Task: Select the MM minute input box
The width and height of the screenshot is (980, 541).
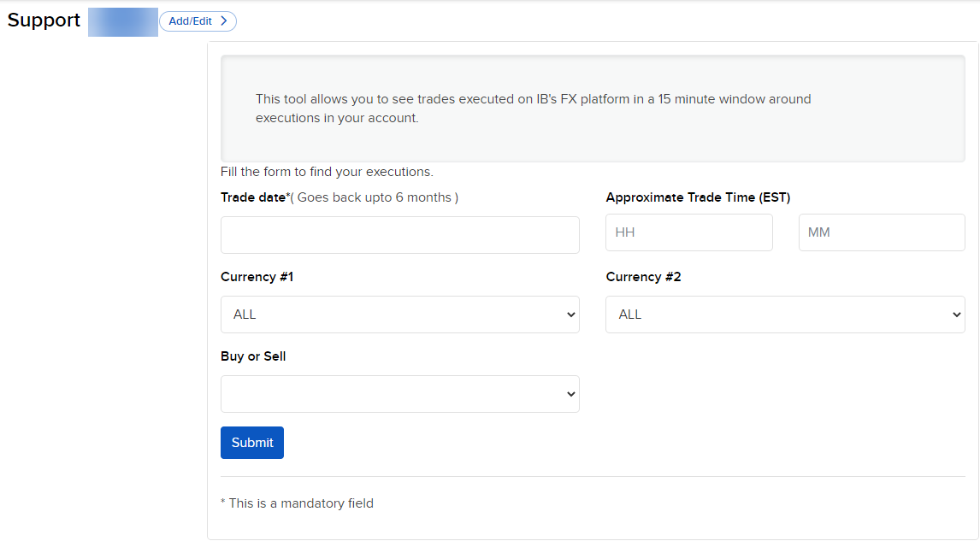Action: point(881,232)
